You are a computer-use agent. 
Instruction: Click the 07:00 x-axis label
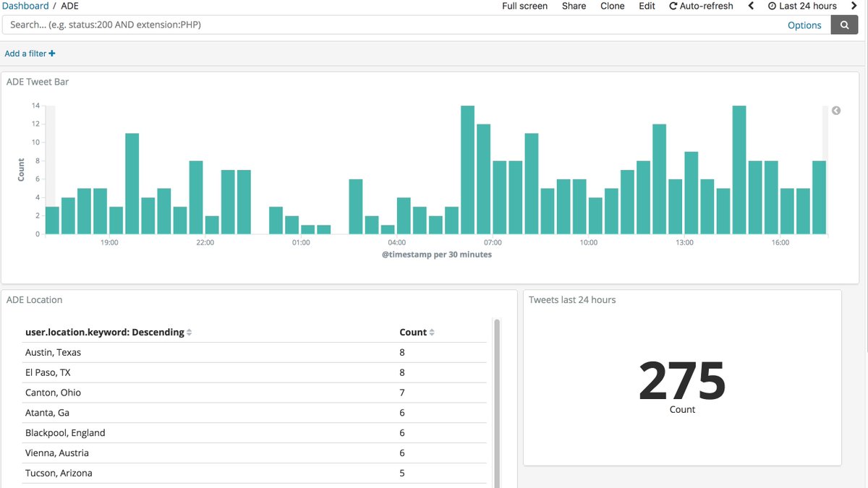click(x=493, y=243)
